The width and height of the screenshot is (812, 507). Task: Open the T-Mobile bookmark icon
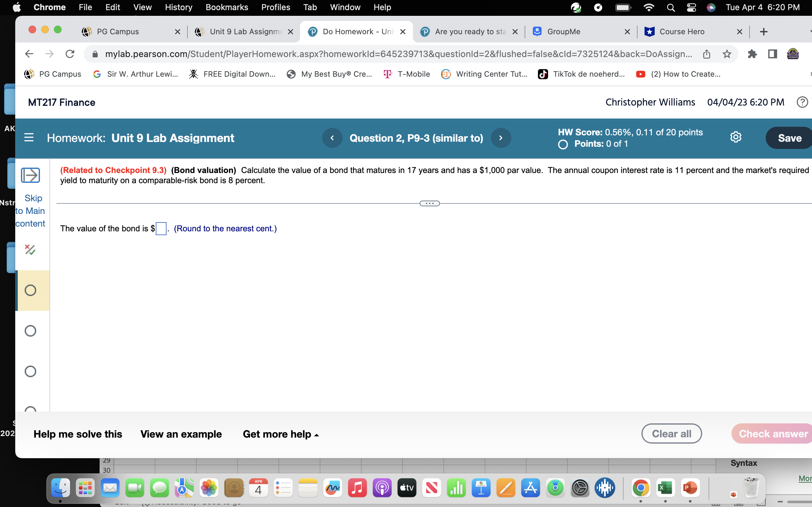click(x=388, y=74)
